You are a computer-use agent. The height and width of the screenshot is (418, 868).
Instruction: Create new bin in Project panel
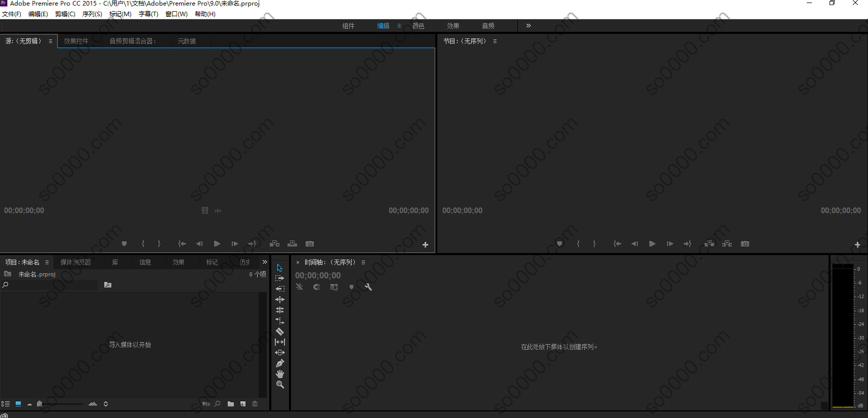coord(231,404)
